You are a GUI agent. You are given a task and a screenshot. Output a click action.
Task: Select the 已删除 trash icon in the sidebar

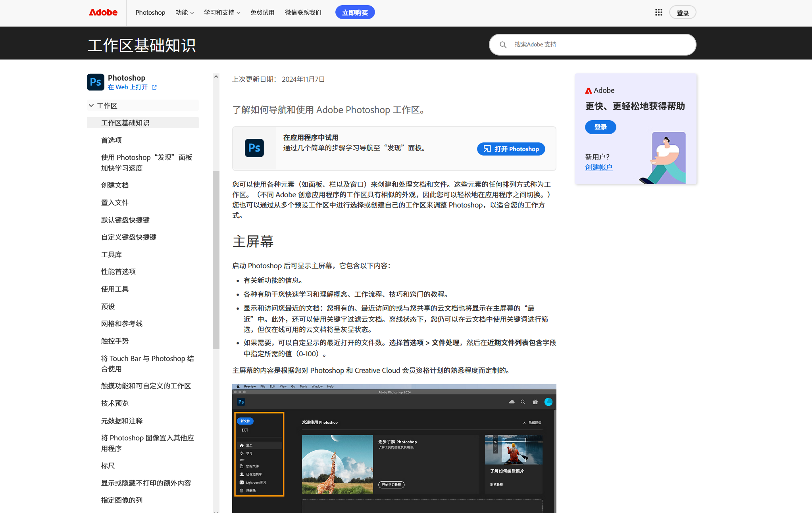(241, 490)
